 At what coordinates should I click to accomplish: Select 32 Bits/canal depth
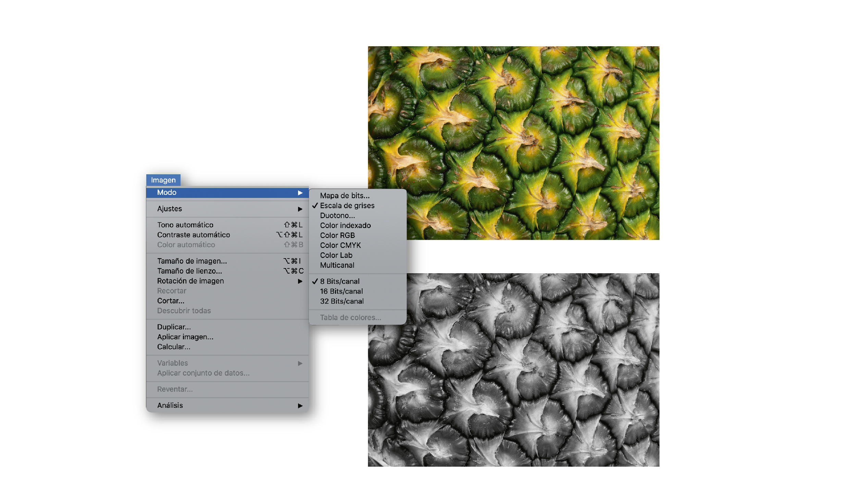(342, 301)
